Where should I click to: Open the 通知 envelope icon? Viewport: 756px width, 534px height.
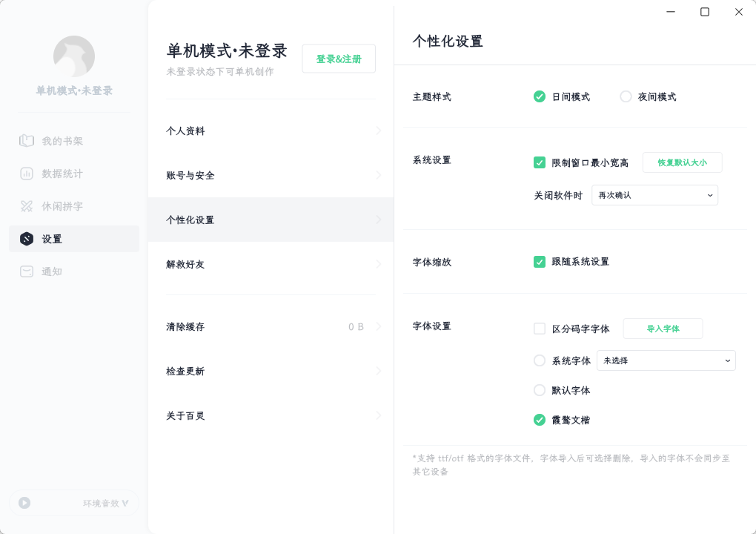(27, 271)
